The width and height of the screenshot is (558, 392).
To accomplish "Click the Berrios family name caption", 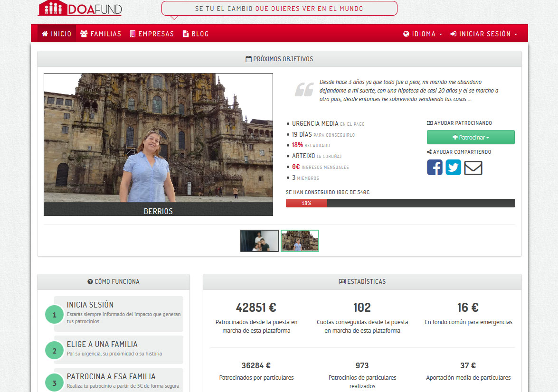I will coord(158,211).
